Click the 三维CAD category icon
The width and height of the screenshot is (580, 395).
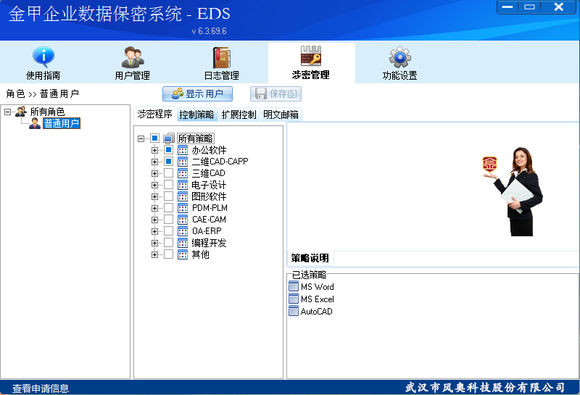[183, 173]
